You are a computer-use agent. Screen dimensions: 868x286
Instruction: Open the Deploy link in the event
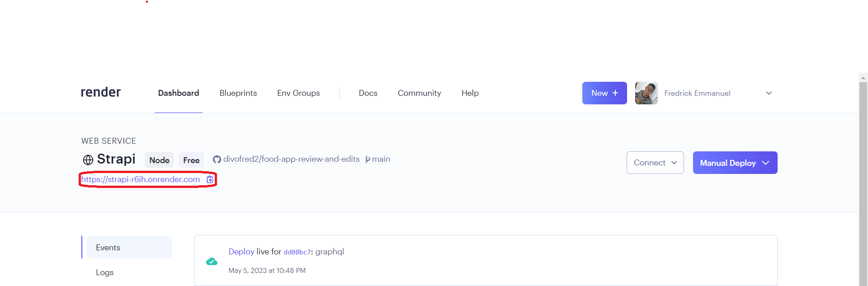[x=241, y=252]
